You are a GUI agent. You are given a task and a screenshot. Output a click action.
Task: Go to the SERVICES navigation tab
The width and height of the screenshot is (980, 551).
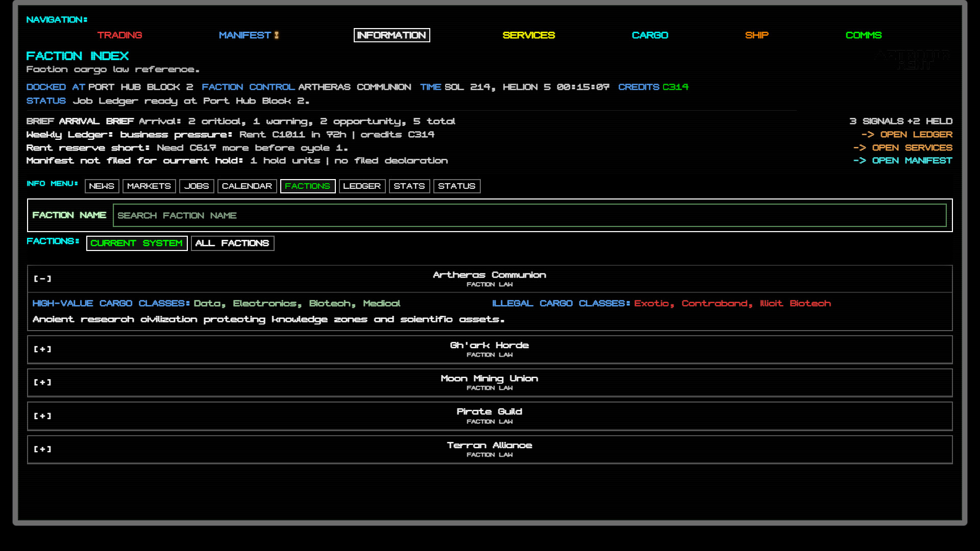(x=528, y=35)
